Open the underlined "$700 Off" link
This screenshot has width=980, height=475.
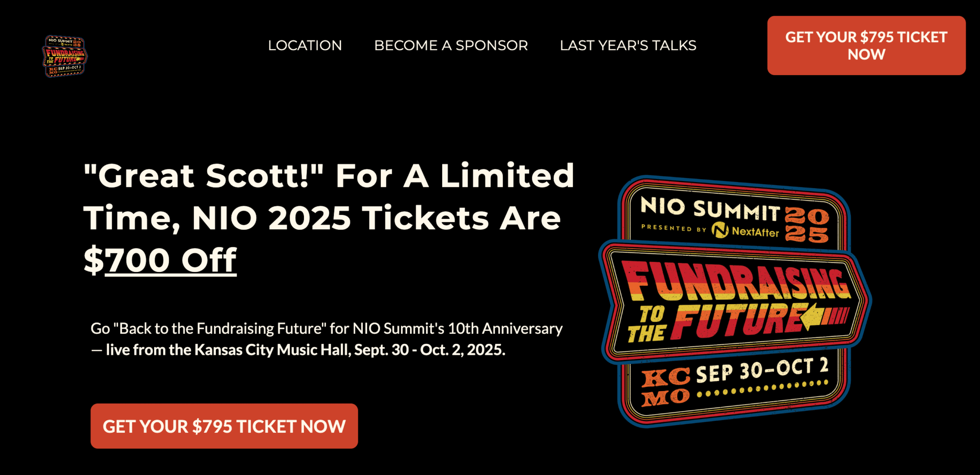pyautogui.click(x=159, y=259)
